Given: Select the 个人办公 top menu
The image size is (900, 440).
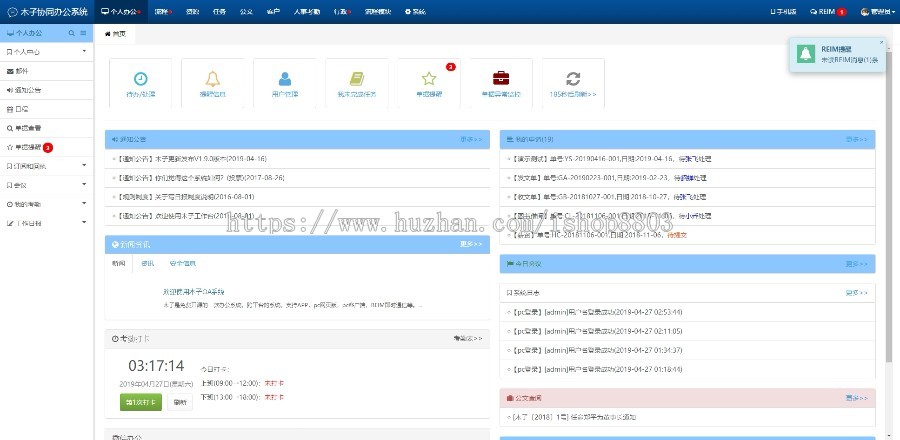Looking at the screenshot, I should [120, 11].
